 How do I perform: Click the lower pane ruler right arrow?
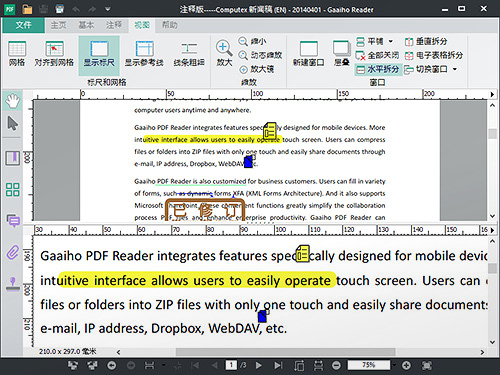click(x=492, y=230)
